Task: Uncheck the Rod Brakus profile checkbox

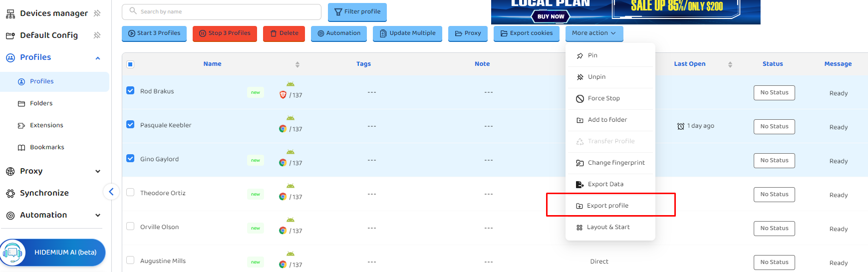Action: point(130,91)
